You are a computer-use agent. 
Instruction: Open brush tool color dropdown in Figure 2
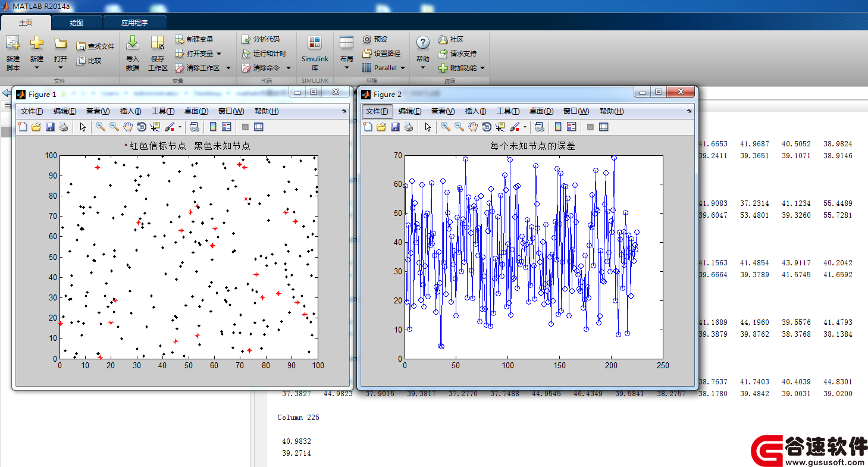pyautogui.click(x=525, y=127)
